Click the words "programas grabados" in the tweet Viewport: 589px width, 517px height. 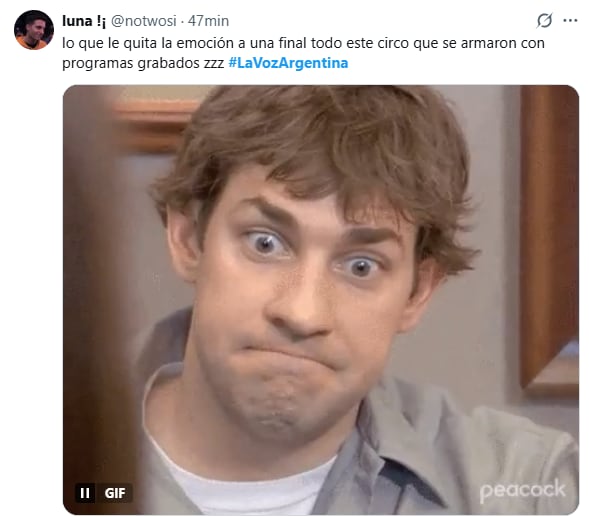tap(131, 63)
